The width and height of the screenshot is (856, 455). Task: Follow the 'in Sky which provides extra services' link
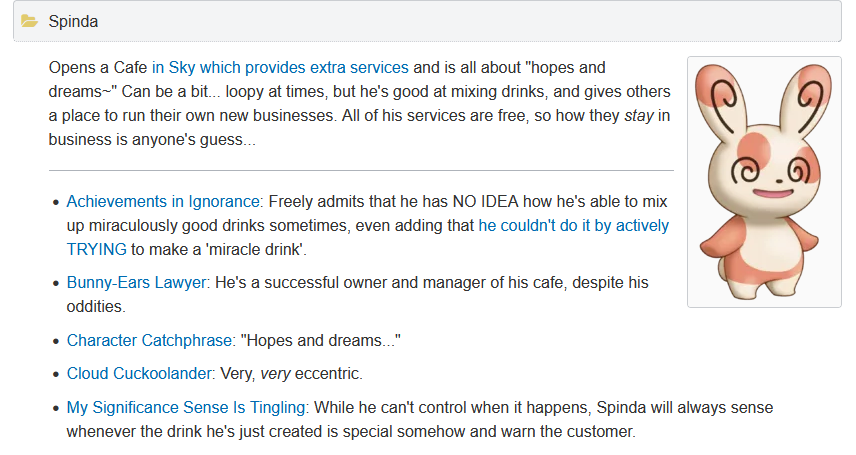[x=280, y=67]
